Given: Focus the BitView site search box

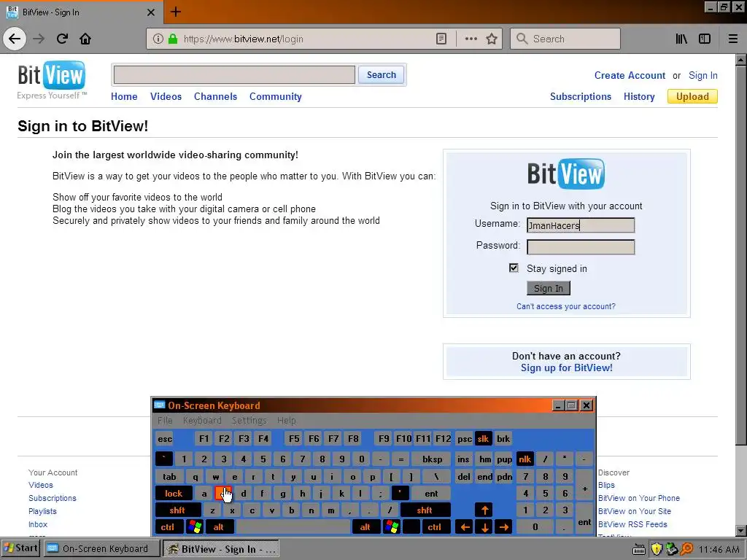Looking at the screenshot, I should coord(234,75).
